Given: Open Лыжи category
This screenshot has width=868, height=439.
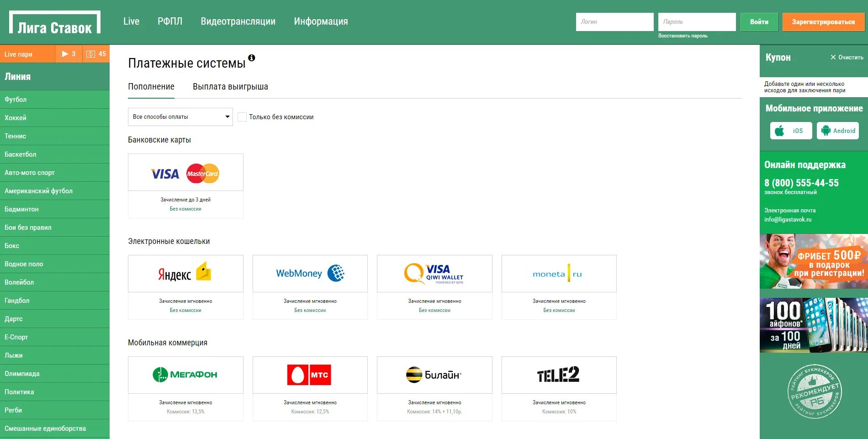Looking at the screenshot, I should pos(55,355).
